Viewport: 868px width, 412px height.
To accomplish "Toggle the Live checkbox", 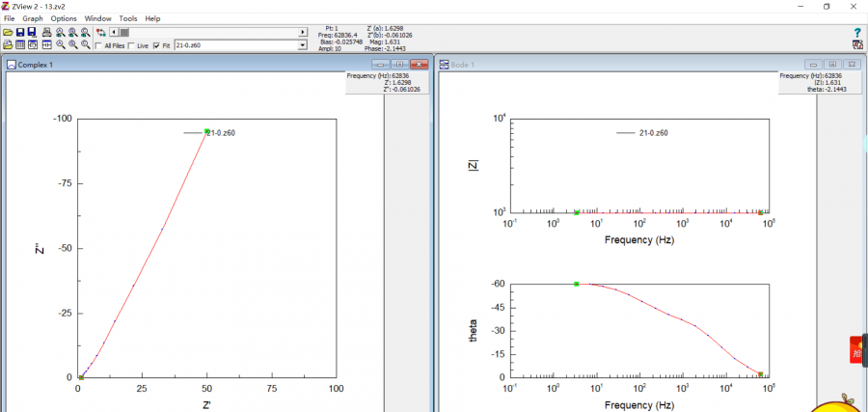I will [x=132, y=45].
